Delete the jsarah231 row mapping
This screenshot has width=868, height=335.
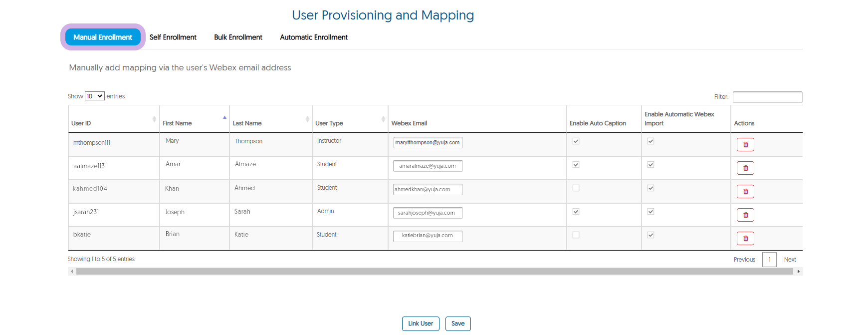745,215
